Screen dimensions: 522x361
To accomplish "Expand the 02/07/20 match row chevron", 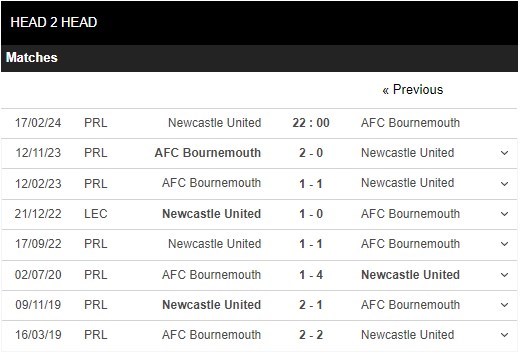I will 504,275.
